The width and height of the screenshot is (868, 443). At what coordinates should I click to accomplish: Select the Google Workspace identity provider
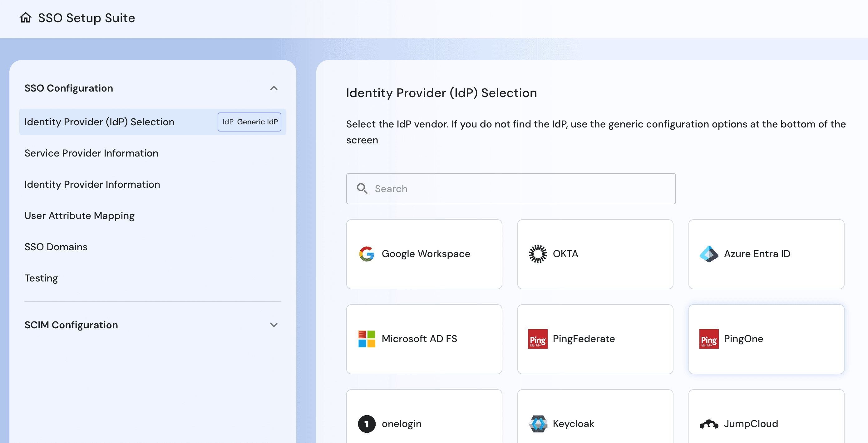pyautogui.click(x=424, y=254)
